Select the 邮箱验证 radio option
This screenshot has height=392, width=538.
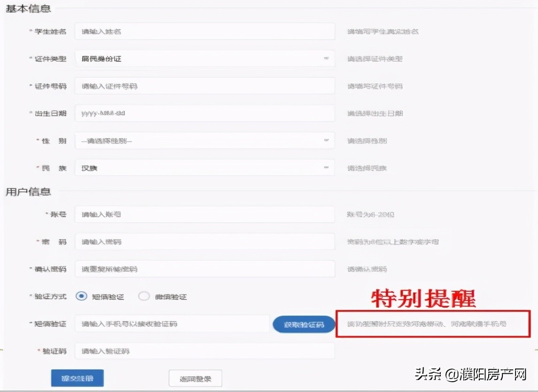point(144,296)
